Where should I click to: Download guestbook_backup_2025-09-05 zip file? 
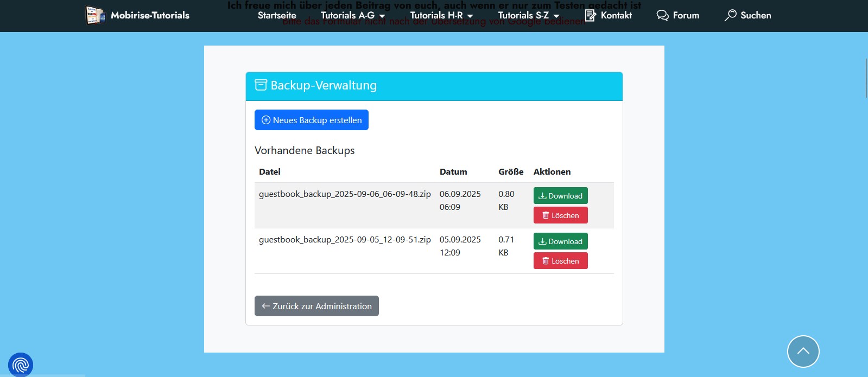coord(560,241)
